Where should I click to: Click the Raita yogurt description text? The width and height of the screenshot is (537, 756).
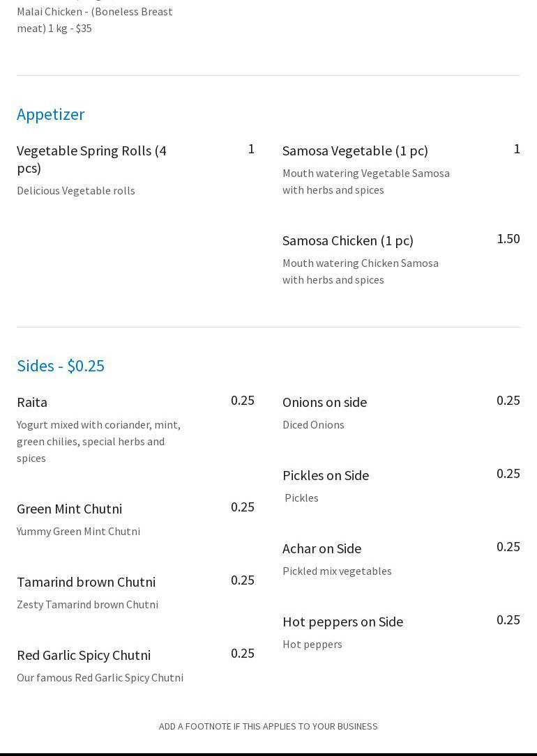pos(98,441)
